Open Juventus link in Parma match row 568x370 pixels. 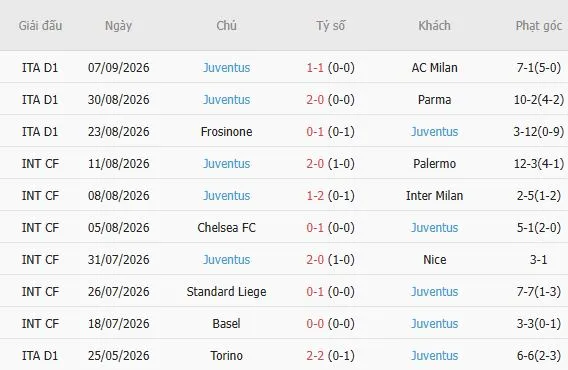226,100
